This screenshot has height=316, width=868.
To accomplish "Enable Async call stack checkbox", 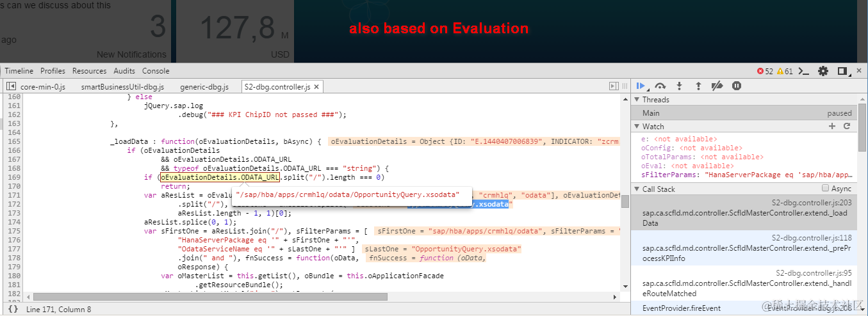I will click(825, 189).
